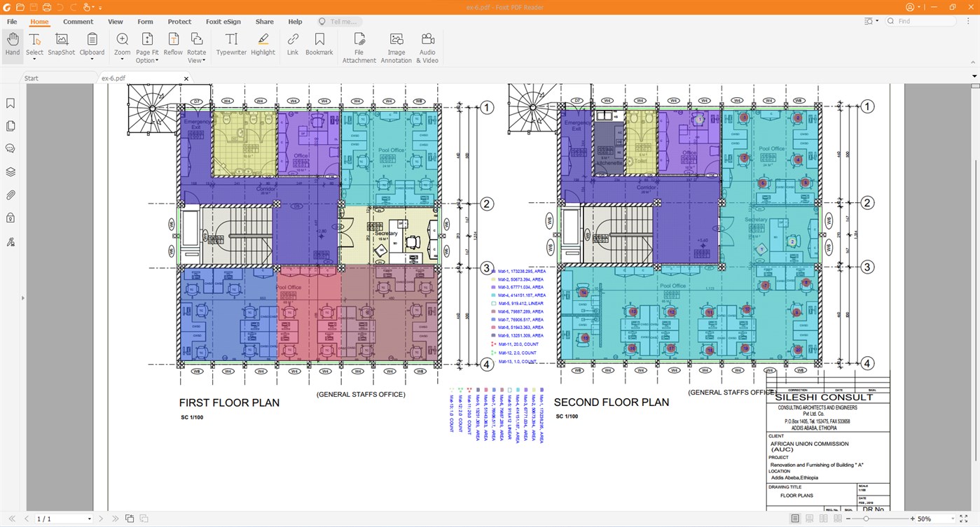
Task: Expand Page Fit Option dropdown
Action: (157, 61)
